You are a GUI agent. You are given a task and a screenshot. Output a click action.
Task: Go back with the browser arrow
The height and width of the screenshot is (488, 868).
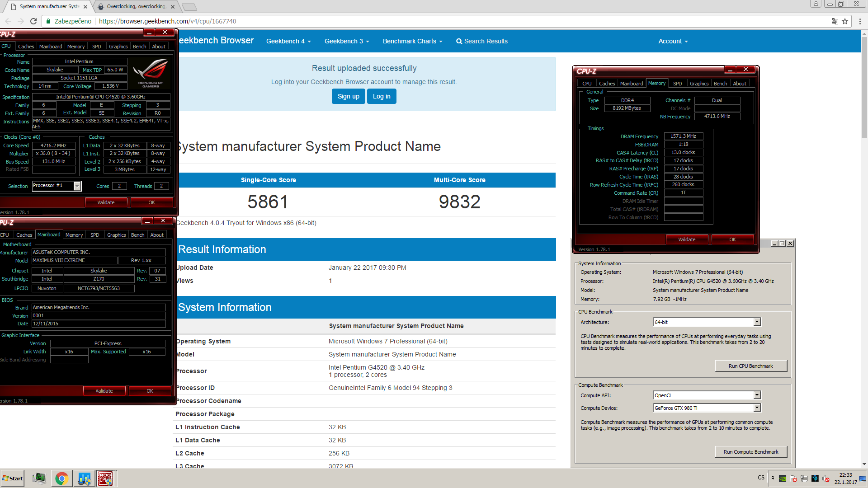coord(8,21)
